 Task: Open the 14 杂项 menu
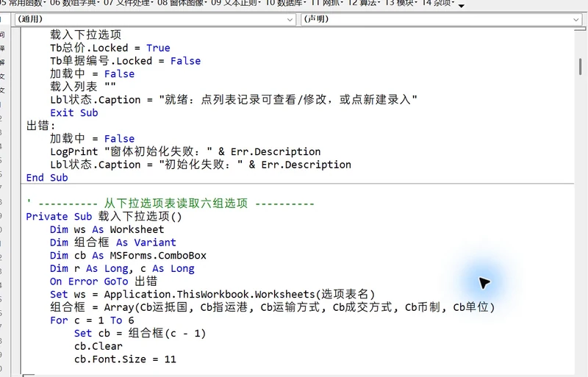pyautogui.click(x=438, y=3)
